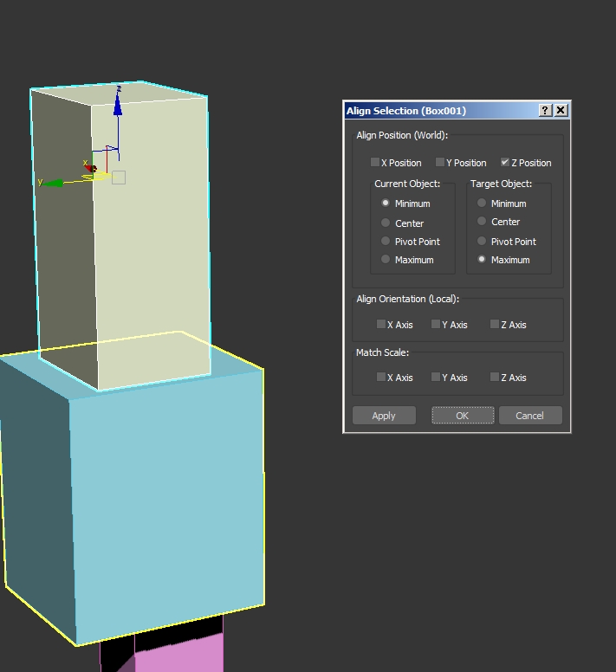The image size is (616, 672).
Task: Enable Align Orientation X Axis checkbox
Action: click(381, 325)
